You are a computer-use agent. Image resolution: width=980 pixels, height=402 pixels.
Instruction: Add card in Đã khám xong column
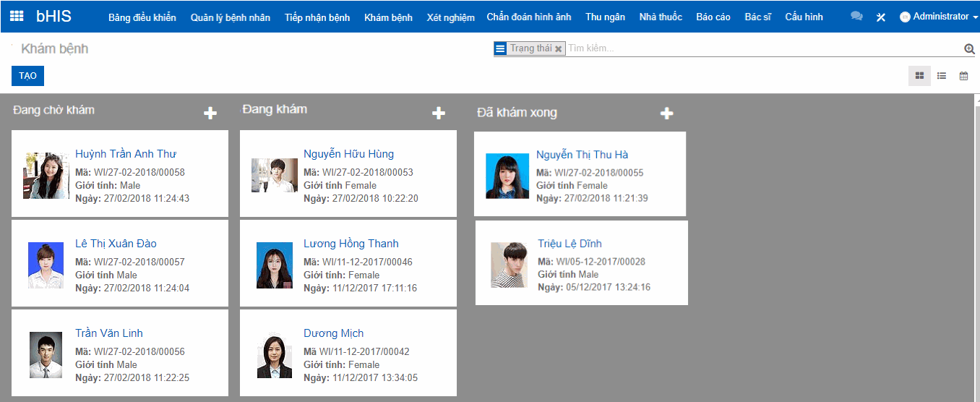click(x=667, y=113)
